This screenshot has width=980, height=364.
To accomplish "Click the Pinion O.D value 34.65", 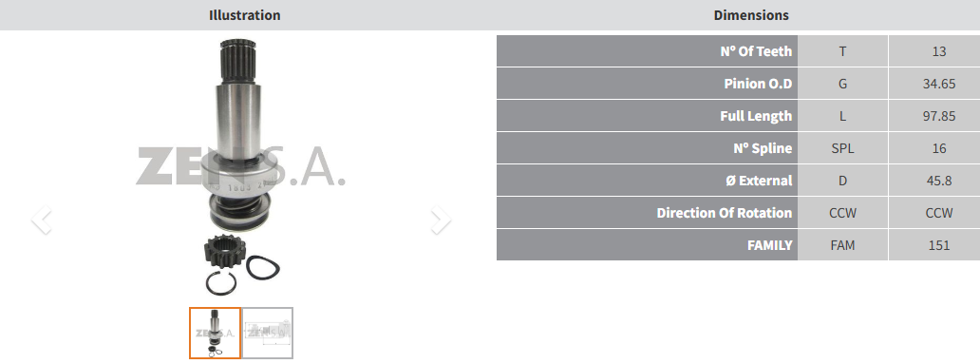I will point(939,84).
